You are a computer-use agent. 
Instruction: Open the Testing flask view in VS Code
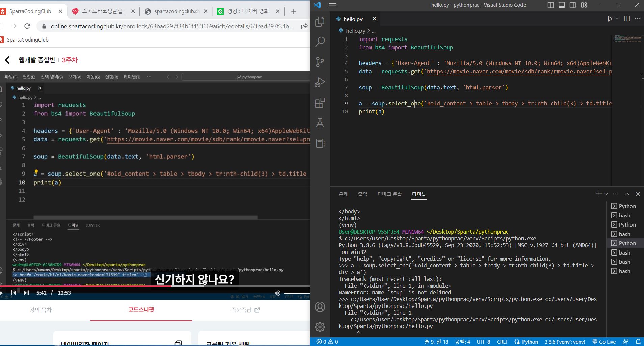[320, 123]
